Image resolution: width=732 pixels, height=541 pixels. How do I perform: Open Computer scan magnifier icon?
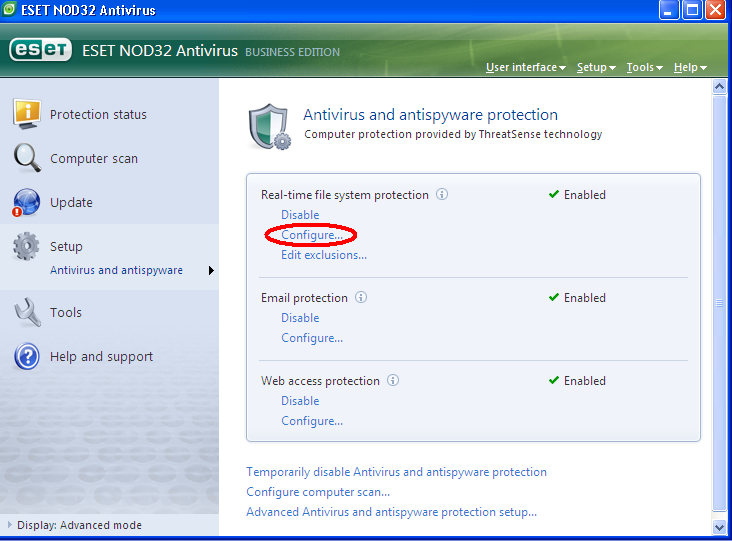[27, 158]
